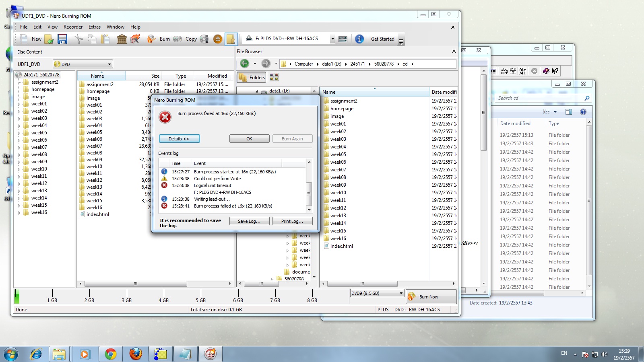Screen dimensions: 644x362
Task: Toggle the File Browser toolbar button
Action: point(231,39)
